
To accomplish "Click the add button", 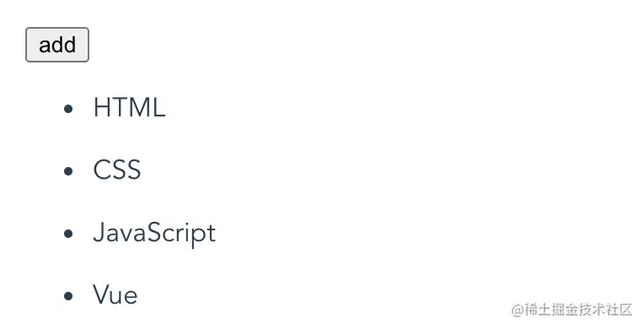I will click(57, 45).
